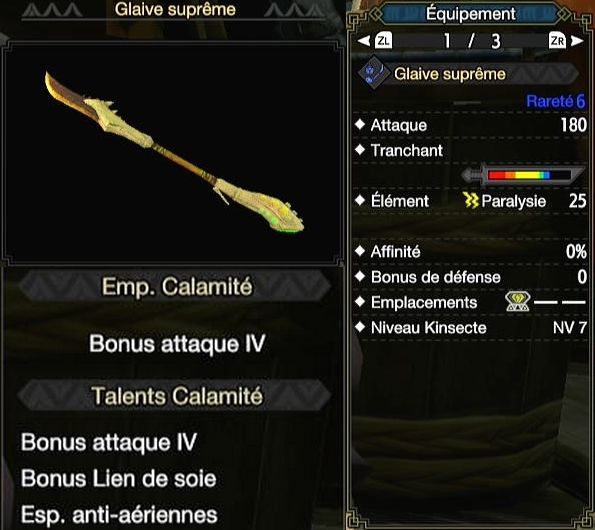Screen dimensions: 595x530
Task: Choose Bonus attaque IV in talents list
Action: [x=109, y=442]
